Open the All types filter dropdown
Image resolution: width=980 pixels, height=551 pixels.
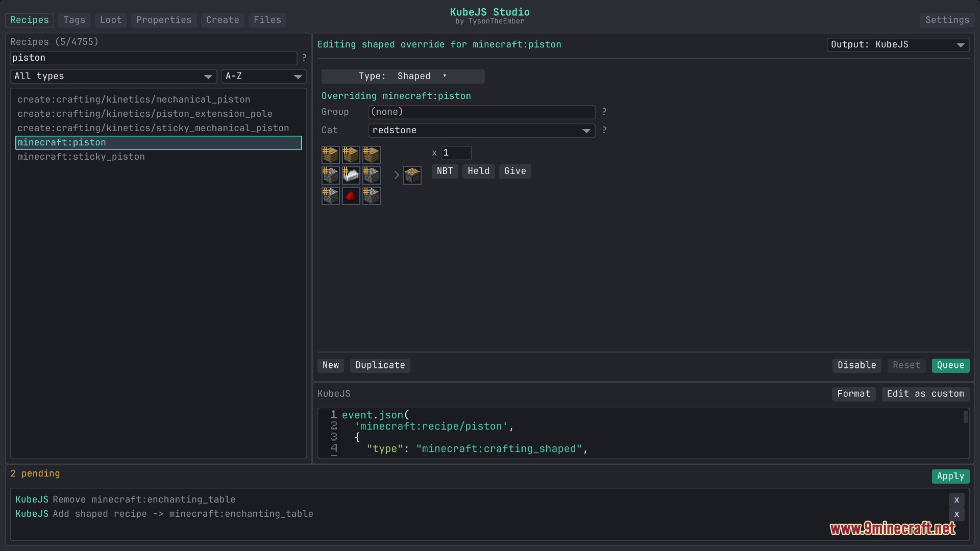pyautogui.click(x=114, y=77)
